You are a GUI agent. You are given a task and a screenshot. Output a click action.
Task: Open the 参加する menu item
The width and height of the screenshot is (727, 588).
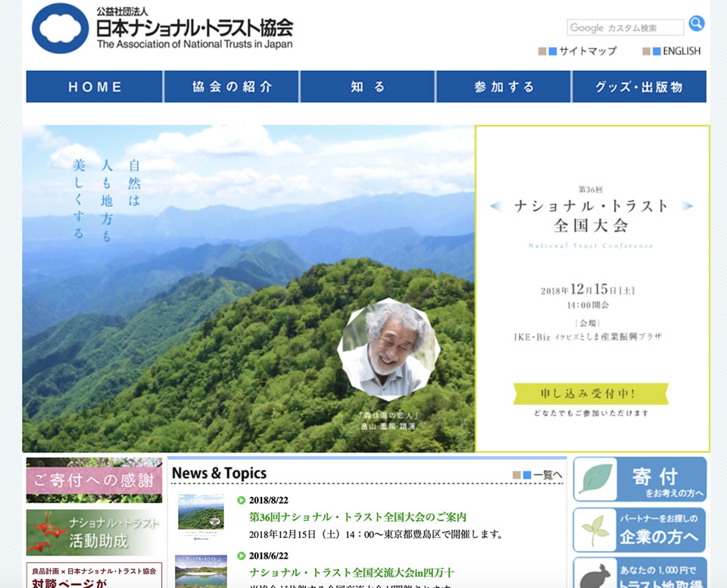click(504, 86)
